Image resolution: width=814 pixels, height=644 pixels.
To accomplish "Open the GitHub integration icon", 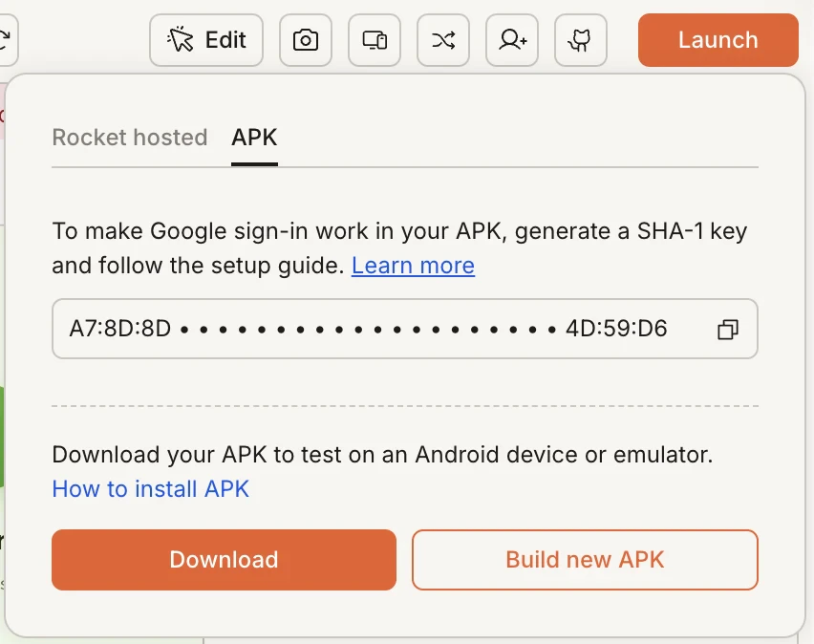I will 580,40.
